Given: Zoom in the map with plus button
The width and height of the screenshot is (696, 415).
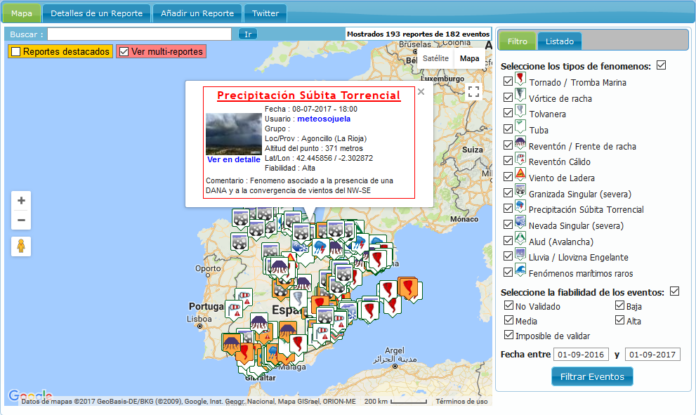Looking at the screenshot, I should pyautogui.click(x=21, y=201).
